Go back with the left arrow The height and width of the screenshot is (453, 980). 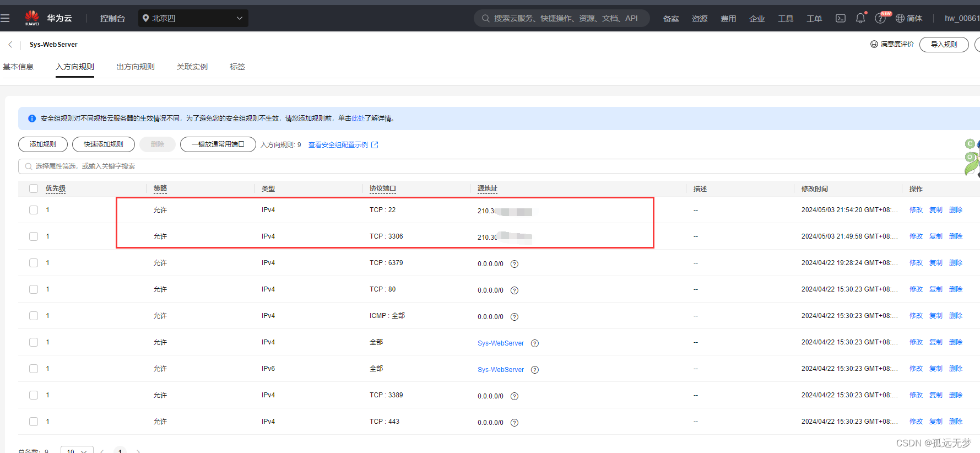pos(10,45)
